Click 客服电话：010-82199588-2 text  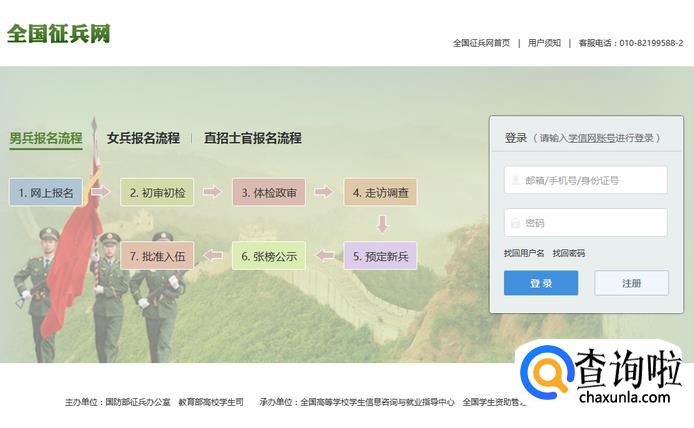(631, 43)
